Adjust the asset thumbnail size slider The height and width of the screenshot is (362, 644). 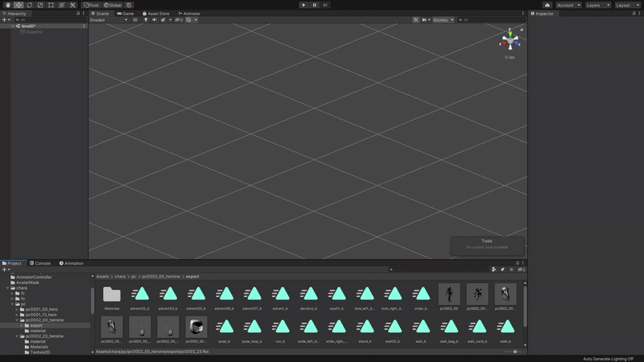(x=514, y=352)
